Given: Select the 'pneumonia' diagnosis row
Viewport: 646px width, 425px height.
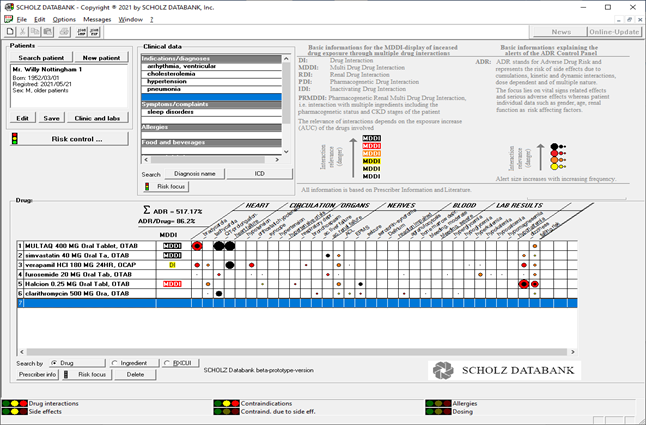Looking at the screenshot, I should [x=211, y=89].
